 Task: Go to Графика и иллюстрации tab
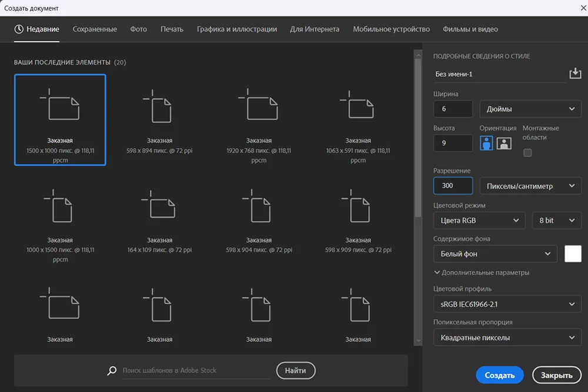click(x=237, y=29)
